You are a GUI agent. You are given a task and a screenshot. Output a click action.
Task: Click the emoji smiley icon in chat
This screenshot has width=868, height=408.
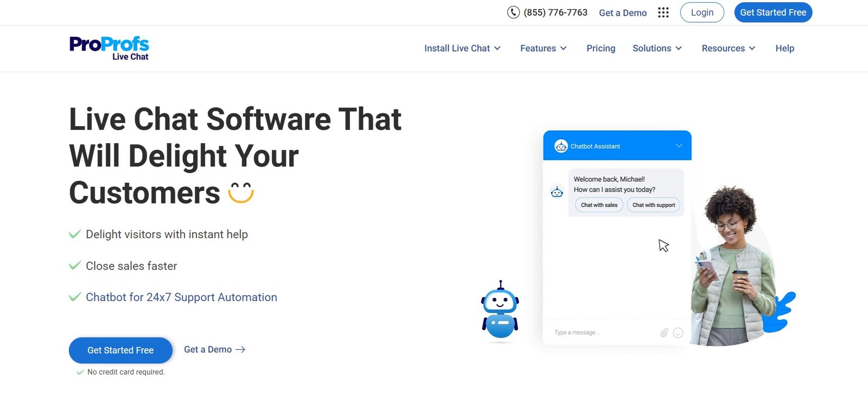[x=678, y=333]
